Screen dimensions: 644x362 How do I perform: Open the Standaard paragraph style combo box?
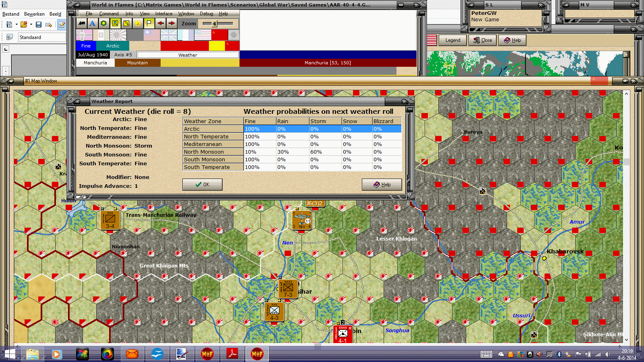click(42, 37)
